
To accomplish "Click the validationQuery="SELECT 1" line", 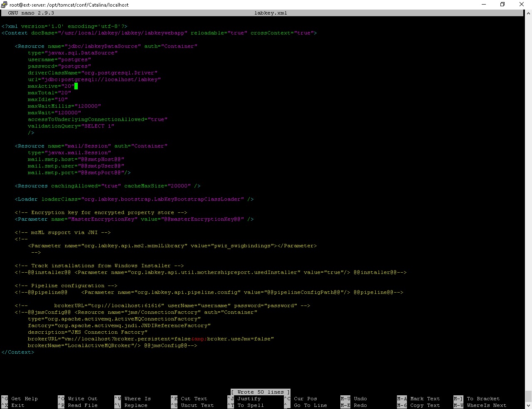I will tap(71, 126).
